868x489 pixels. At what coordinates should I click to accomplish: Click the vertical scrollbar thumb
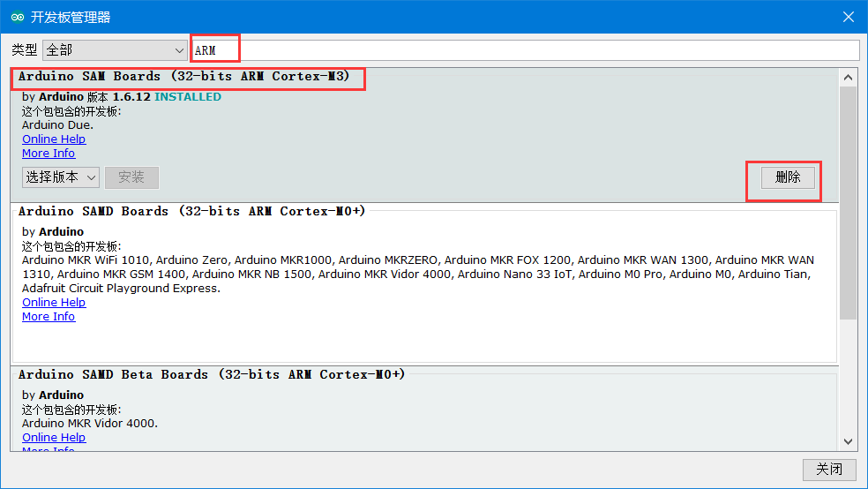[x=848, y=203]
